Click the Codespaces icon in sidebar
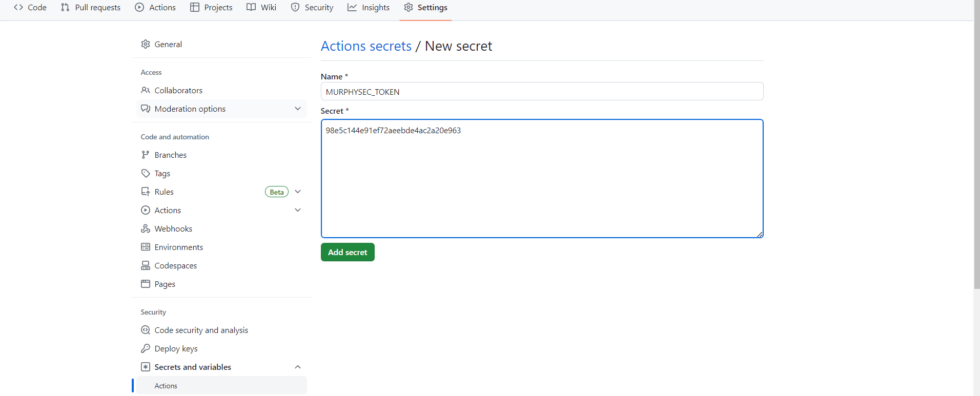This screenshot has width=980, height=396. point(146,265)
